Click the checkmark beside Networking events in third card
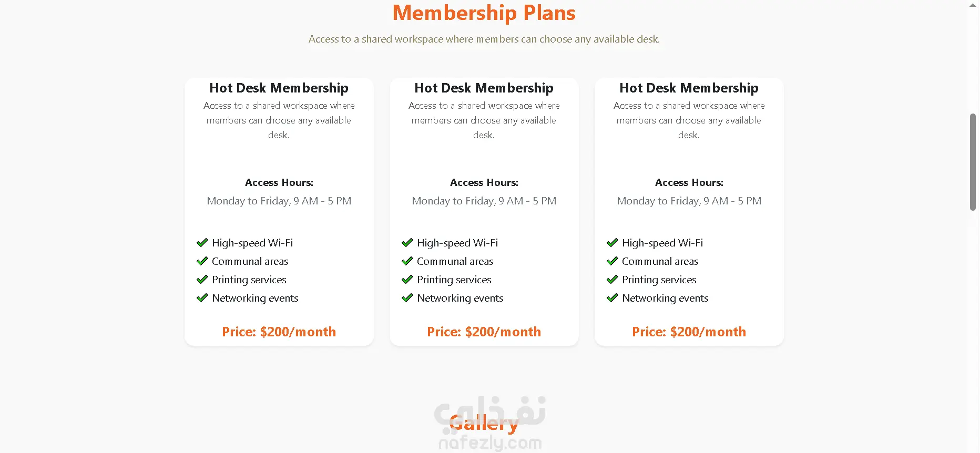Screen dimensions: 980x453 coord(612,298)
